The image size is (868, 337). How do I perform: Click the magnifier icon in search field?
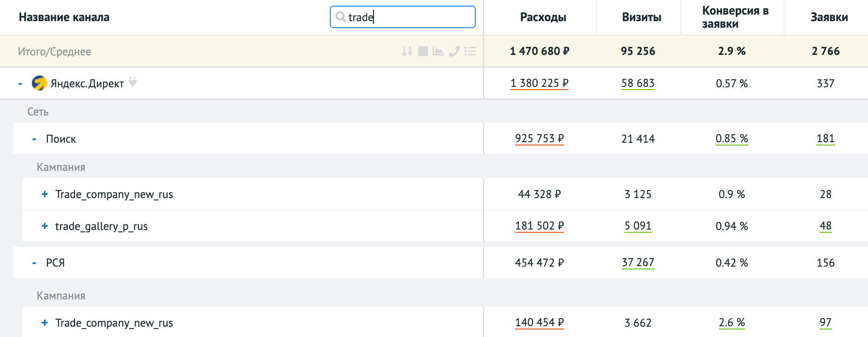click(x=341, y=17)
